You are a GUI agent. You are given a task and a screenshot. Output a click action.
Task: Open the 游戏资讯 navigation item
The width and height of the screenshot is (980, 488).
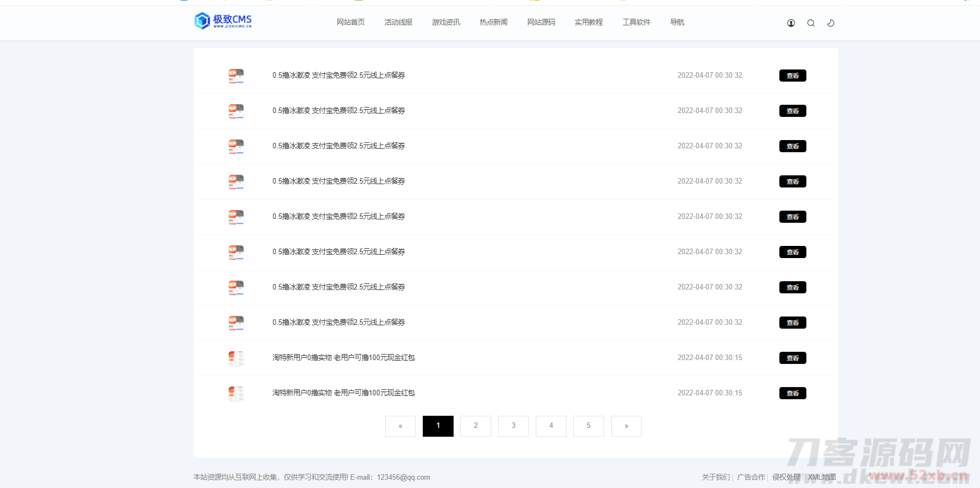[446, 23]
